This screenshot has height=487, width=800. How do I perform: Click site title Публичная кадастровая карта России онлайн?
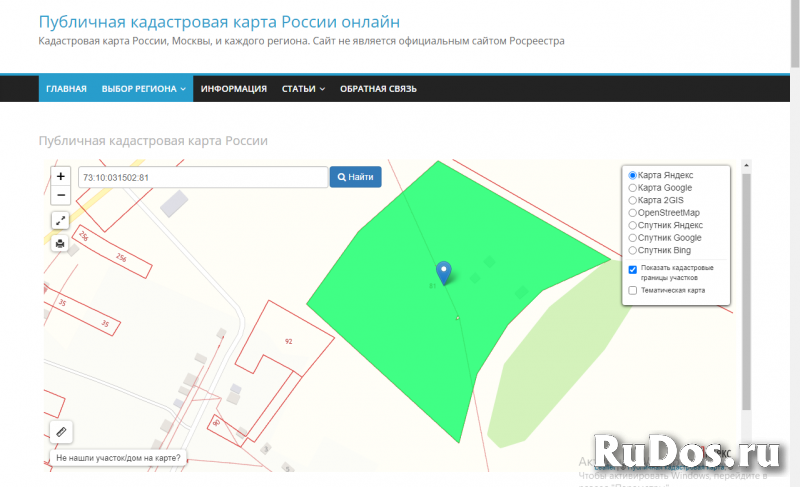(x=219, y=22)
